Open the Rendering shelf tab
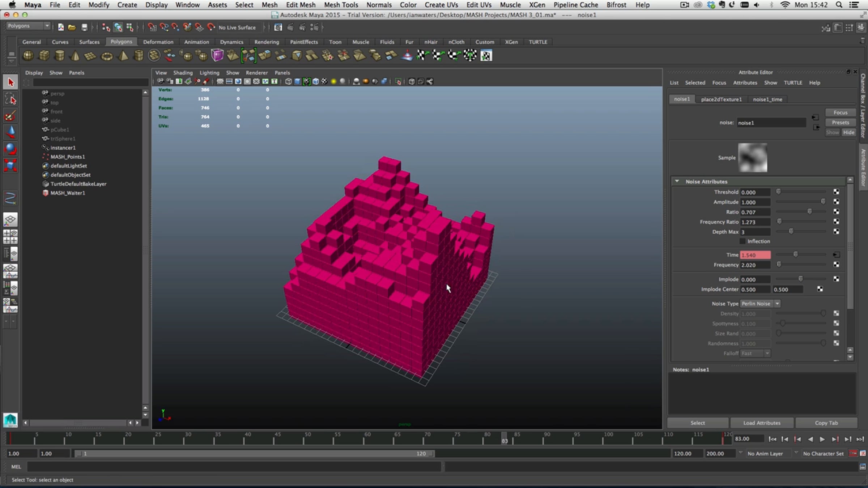Image resolution: width=868 pixels, height=488 pixels. pyautogui.click(x=267, y=42)
